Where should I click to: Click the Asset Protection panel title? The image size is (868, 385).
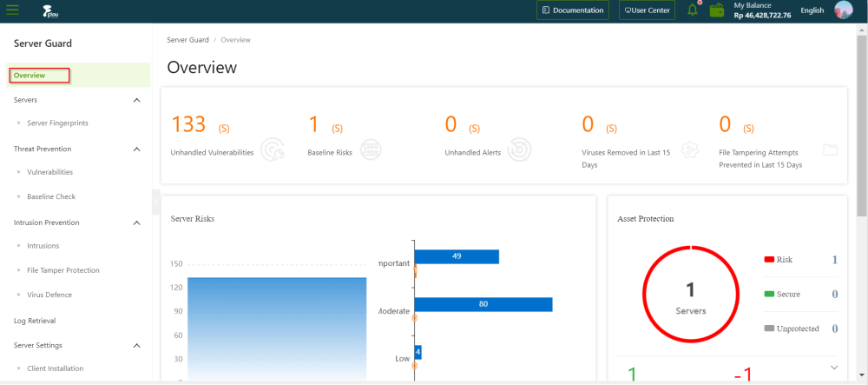tap(646, 219)
